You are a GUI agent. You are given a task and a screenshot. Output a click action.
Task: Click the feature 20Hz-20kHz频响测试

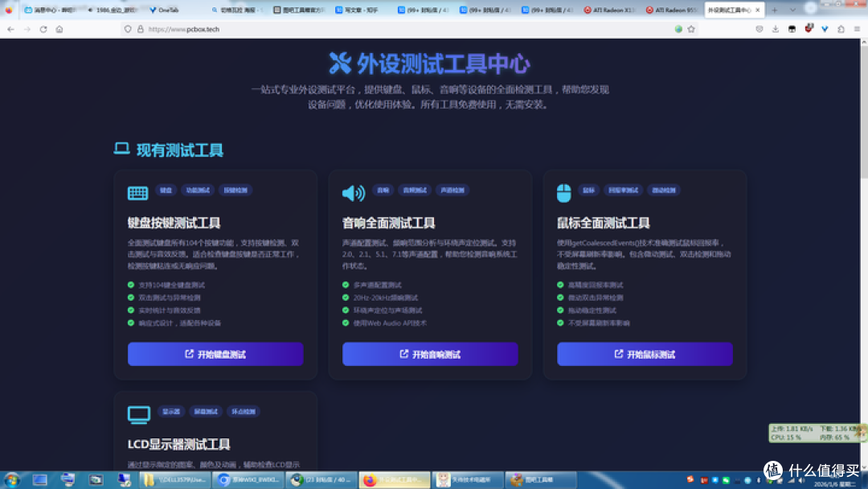[385, 298]
